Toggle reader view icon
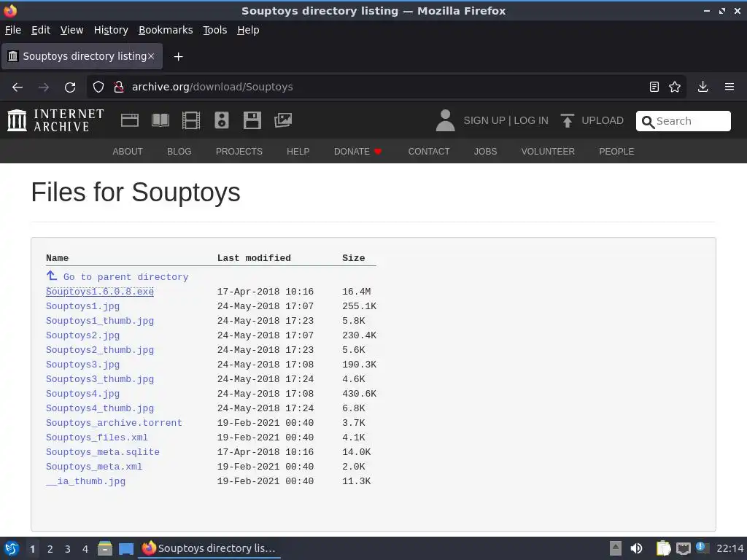Screen dimensions: 747x560 pyautogui.click(x=654, y=87)
